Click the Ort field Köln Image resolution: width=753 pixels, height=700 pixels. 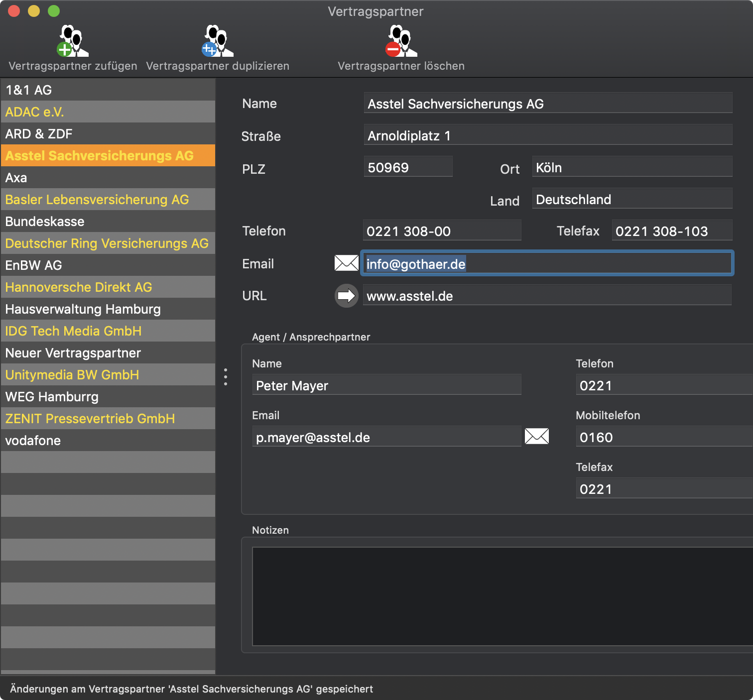click(632, 167)
